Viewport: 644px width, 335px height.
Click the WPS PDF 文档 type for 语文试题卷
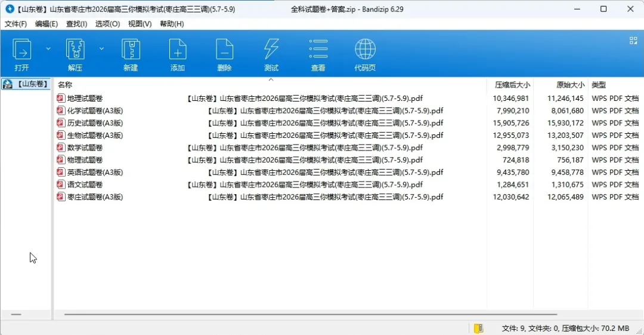tap(615, 185)
